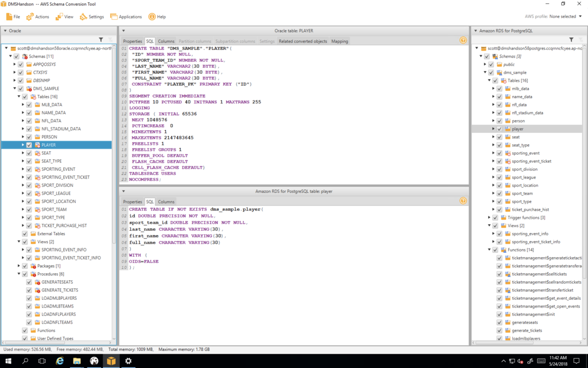This screenshot has width=588, height=368.
Task: Switch to Columns tab in PostgreSQL table pane
Action: click(x=166, y=202)
